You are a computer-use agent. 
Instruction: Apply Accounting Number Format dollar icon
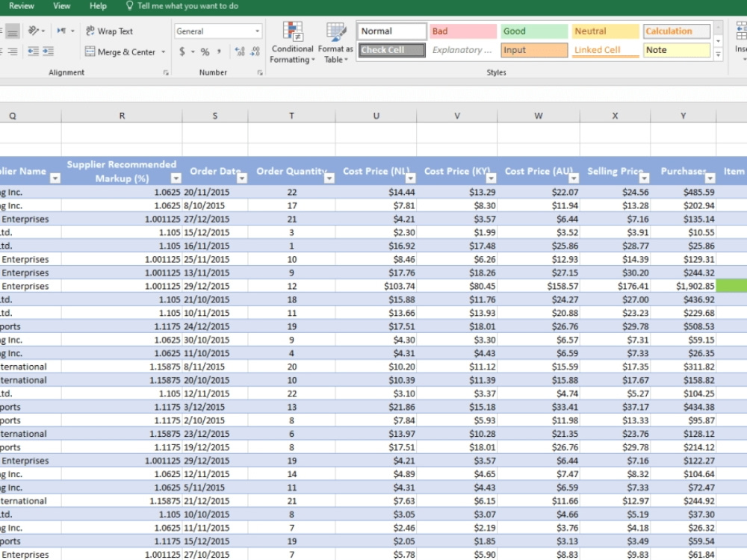tap(182, 52)
